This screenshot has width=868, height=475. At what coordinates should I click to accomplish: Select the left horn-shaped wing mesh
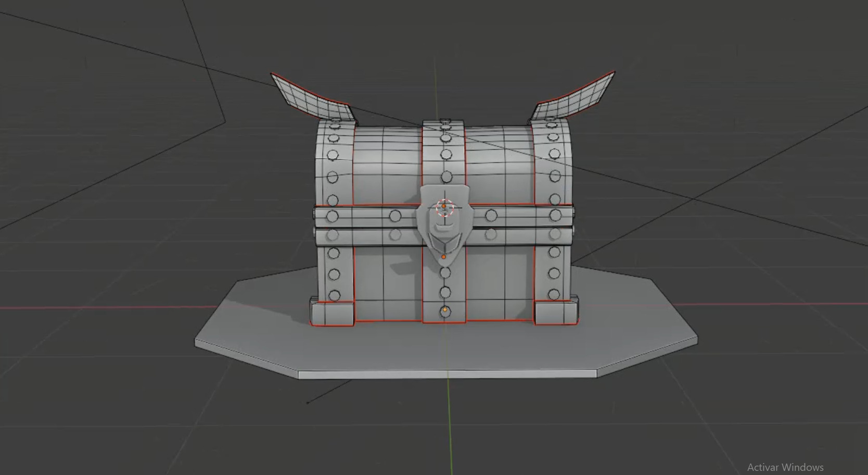click(x=313, y=97)
